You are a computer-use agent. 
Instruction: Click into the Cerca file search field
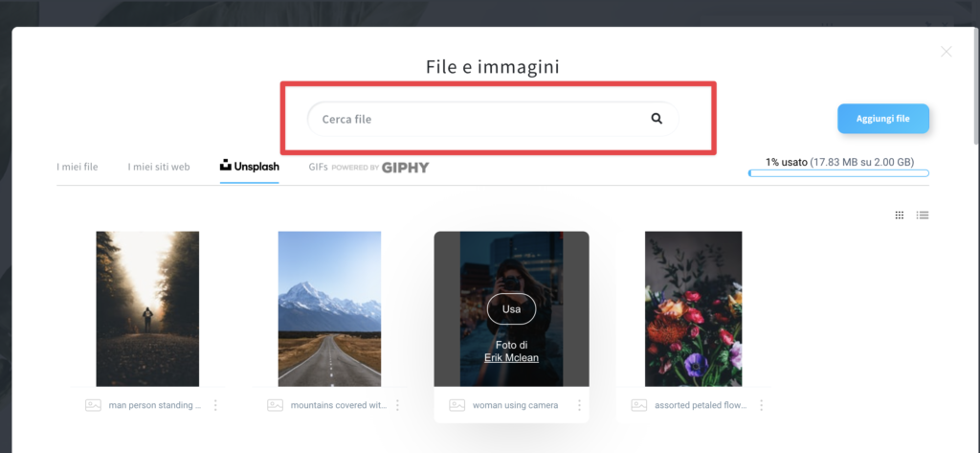click(x=493, y=119)
